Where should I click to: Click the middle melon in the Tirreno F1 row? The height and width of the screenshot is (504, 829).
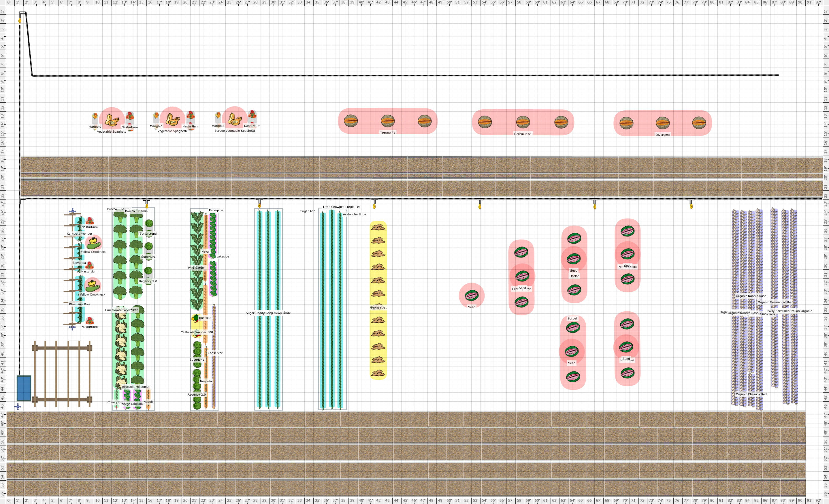coord(388,121)
